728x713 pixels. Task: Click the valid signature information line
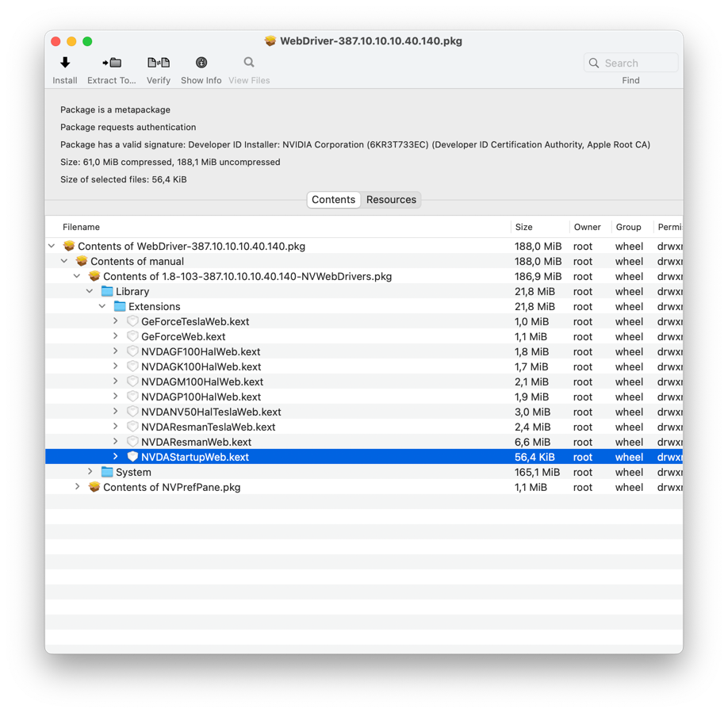(355, 144)
